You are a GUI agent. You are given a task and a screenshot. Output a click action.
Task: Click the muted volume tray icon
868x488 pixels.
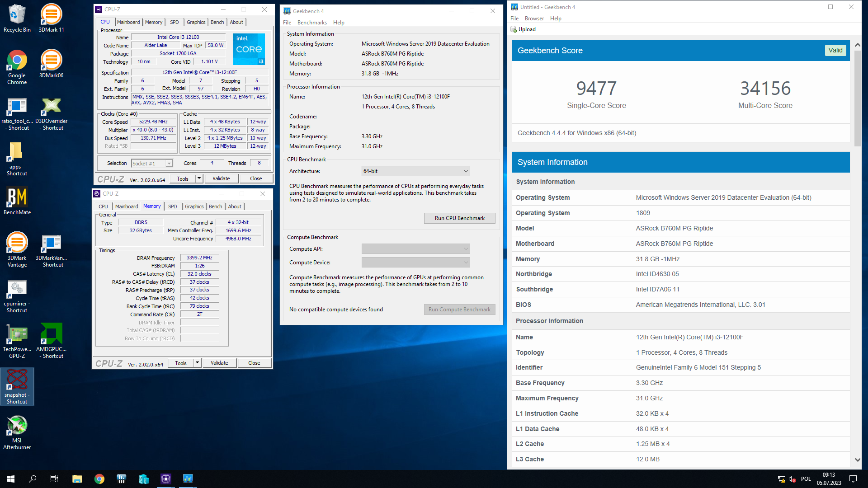coord(792,479)
